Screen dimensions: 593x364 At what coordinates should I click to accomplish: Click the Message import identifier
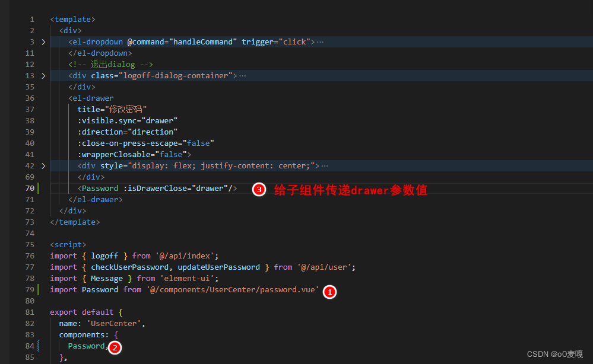click(107, 278)
